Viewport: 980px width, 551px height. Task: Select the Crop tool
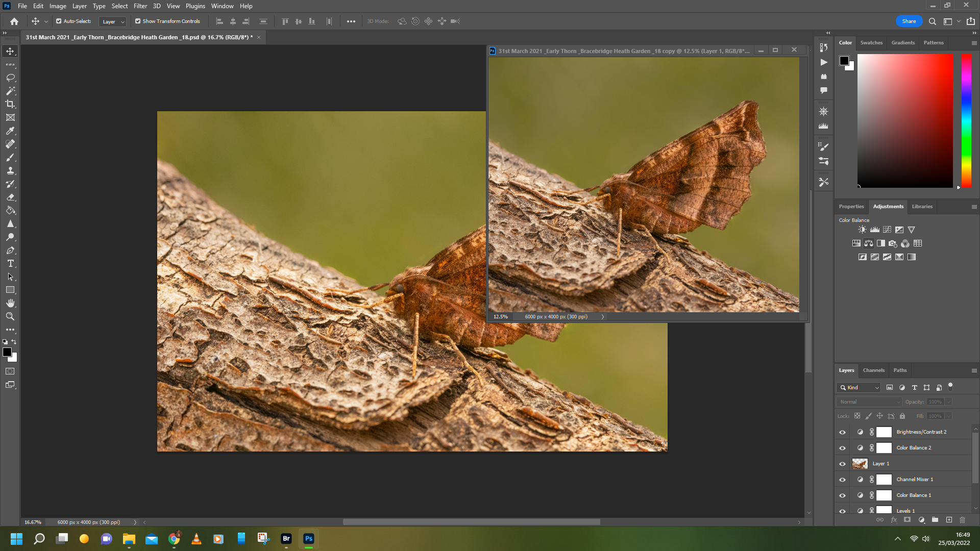(x=10, y=104)
